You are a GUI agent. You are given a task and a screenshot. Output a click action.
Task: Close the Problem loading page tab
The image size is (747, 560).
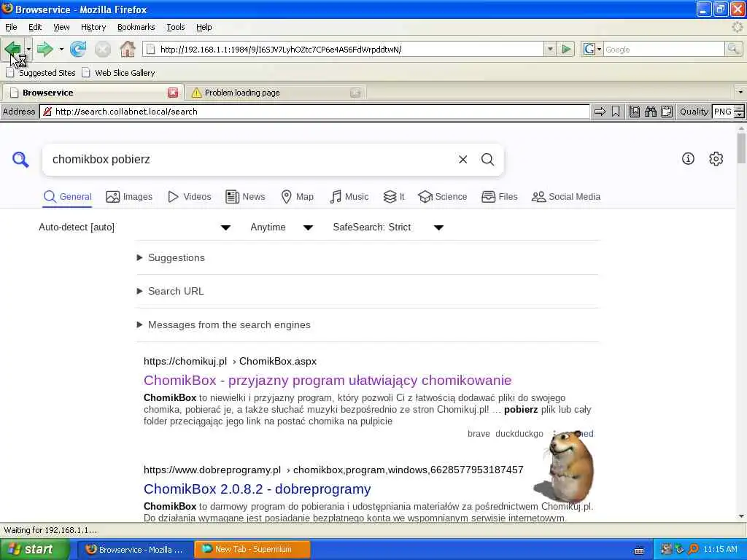click(355, 93)
